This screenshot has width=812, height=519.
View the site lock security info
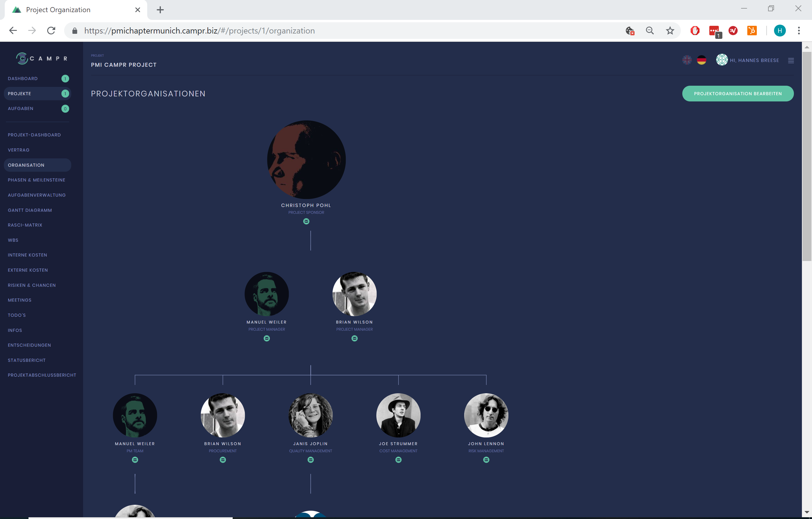tap(75, 31)
